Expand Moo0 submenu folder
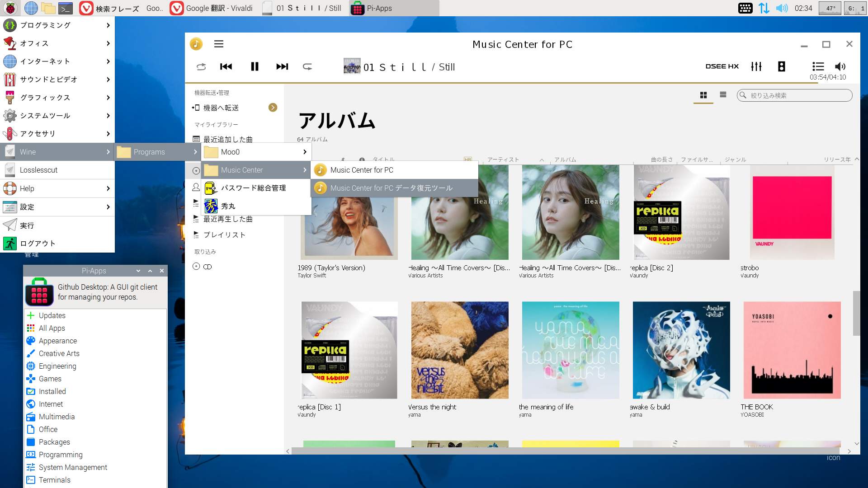This screenshot has width=868, height=488. click(256, 152)
